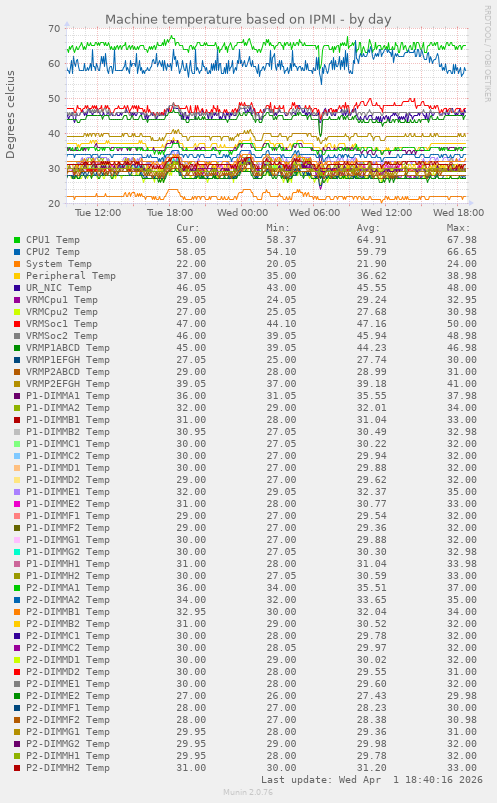Screen dimensions: 497x803
Task: Select the "VRMP2EFGH Temp" legend label
Action: pos(68,384)
